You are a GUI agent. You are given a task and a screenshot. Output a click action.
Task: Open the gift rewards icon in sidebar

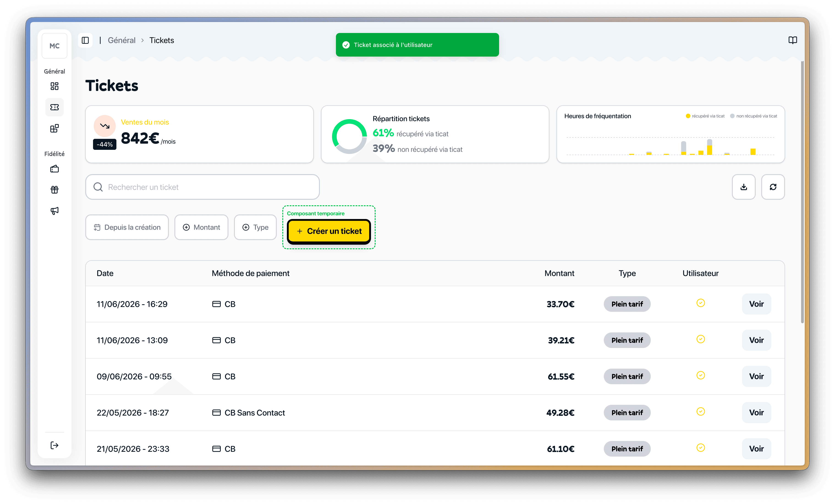point(54,190)
